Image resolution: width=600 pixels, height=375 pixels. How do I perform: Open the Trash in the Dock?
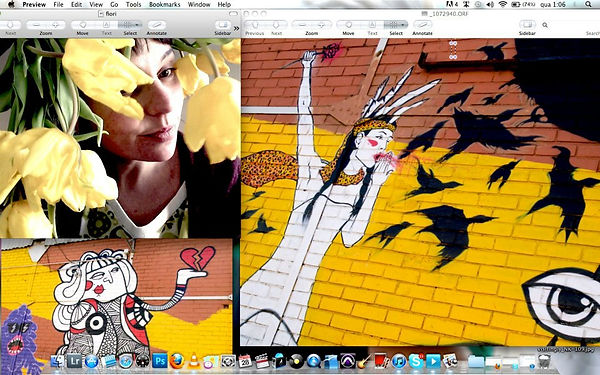[x=544, y=361]
